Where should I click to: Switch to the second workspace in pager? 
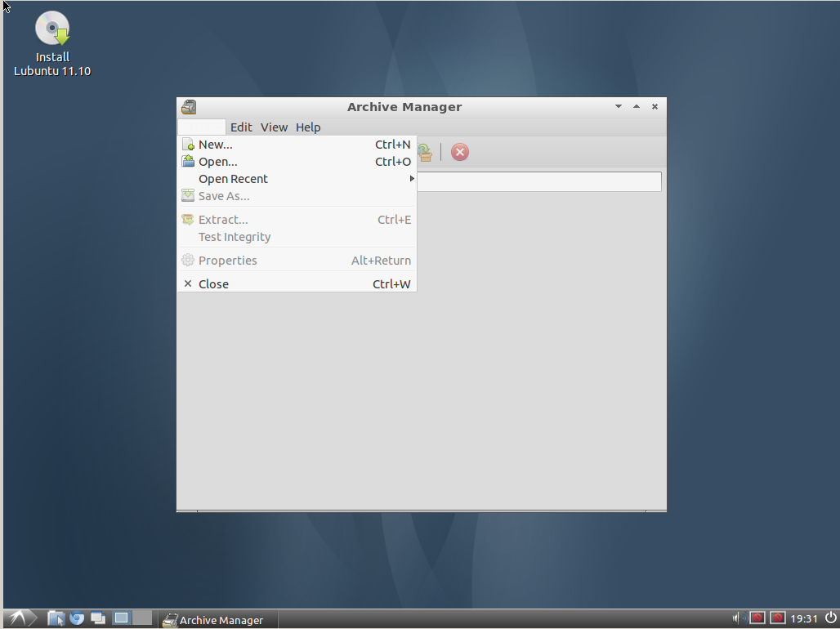tap(142, 618)
